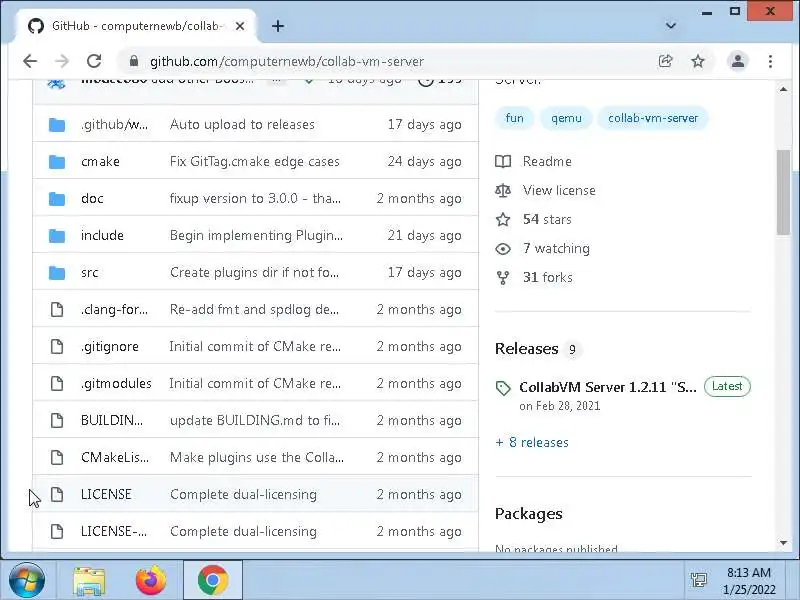Viewport: 800px width, 600px height.
Task: Open the .gitmodules file
Action: coord(116,384)
